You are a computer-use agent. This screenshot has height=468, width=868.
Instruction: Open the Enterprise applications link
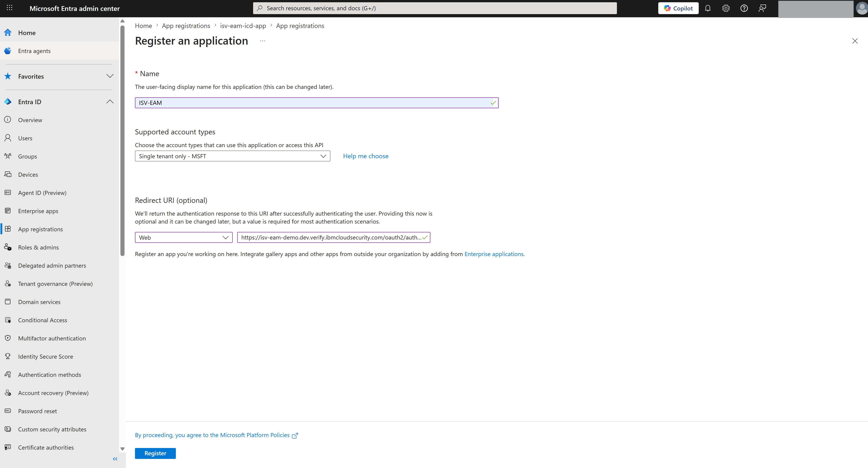(494, 254)
